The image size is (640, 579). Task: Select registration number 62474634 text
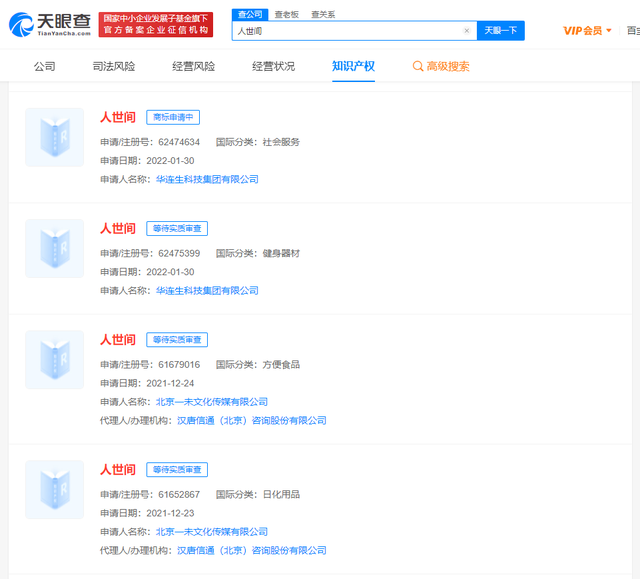point(179,142)
